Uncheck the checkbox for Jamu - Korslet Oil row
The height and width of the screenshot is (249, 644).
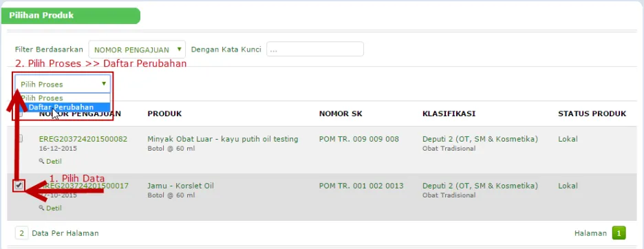click(19, 186)
